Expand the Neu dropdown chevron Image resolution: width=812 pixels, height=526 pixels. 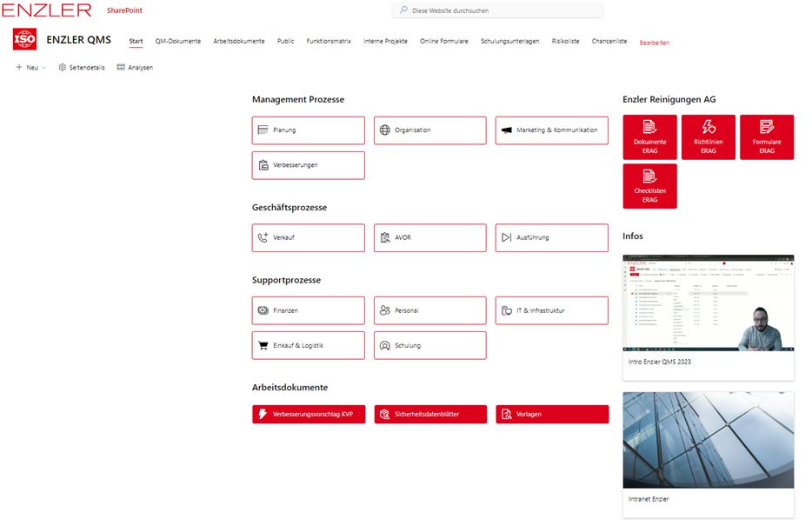(x=44, y=67)
